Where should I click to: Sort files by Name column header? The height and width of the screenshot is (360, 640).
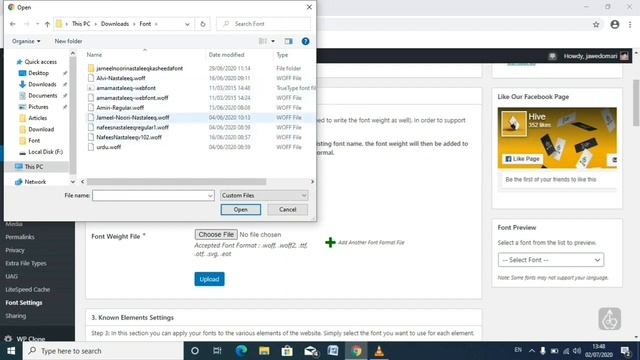pos(94,55)
